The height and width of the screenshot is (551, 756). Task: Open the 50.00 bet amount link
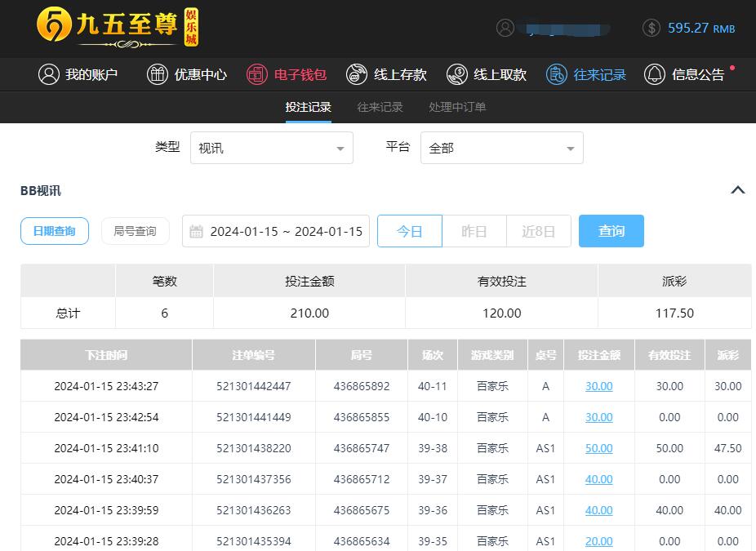click(598, 448)
